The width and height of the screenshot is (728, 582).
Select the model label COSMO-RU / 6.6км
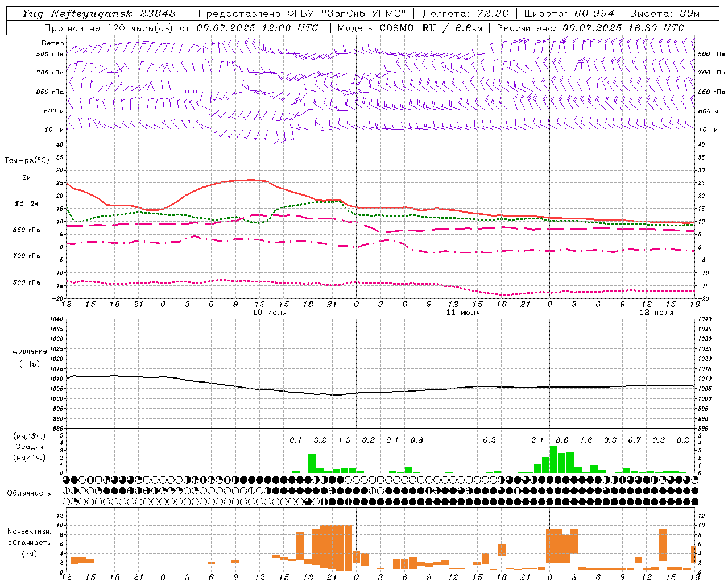click(x=431, y=28)
